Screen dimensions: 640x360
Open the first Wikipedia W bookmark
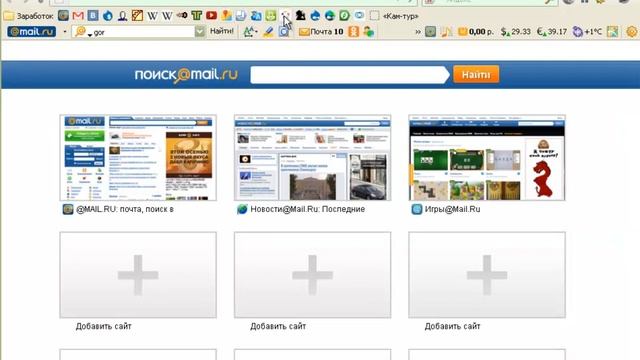152,16
